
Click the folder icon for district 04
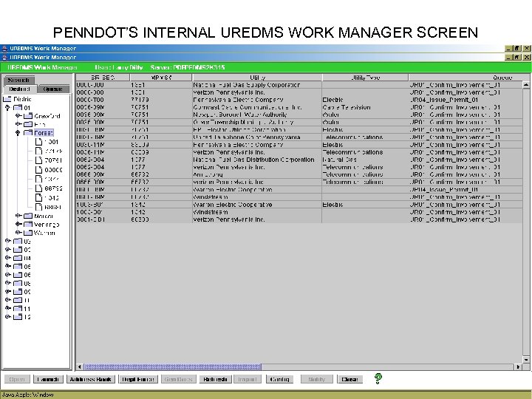pos(17,258)
